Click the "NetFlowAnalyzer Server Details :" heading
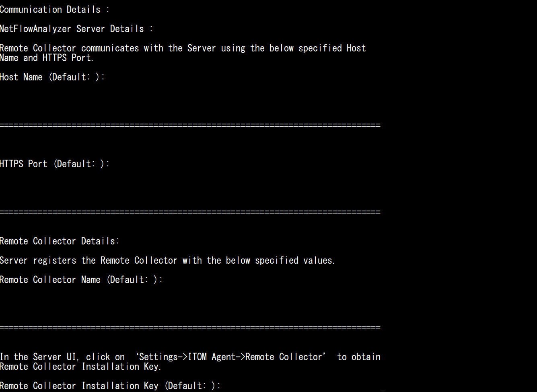The height and width of the screenshot is (392, 537). [x=76, y=29]
